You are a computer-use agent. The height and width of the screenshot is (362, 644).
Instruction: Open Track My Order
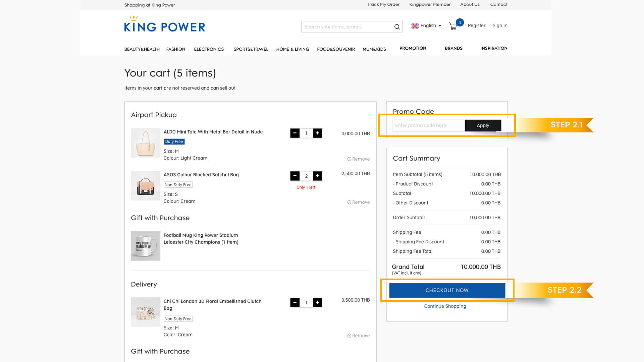coord(383,5)
